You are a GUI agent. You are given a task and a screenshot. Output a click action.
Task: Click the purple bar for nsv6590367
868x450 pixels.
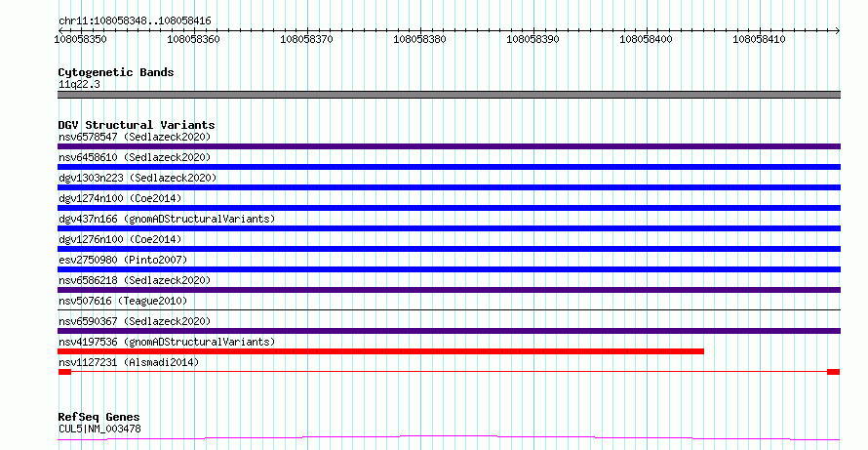pos(449,331)
